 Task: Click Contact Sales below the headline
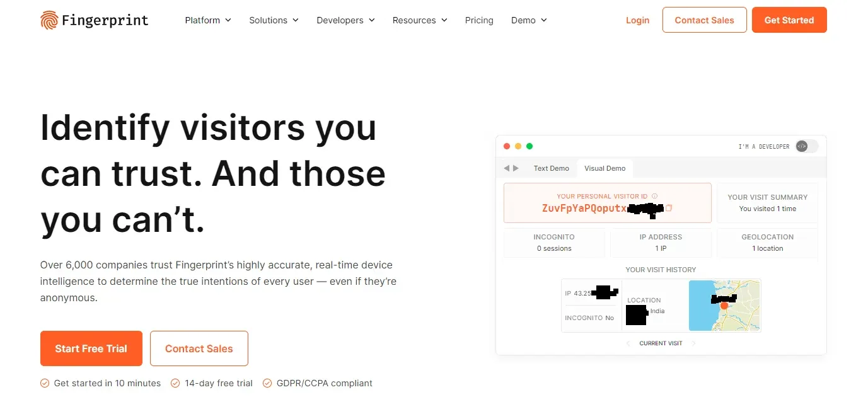199,348
